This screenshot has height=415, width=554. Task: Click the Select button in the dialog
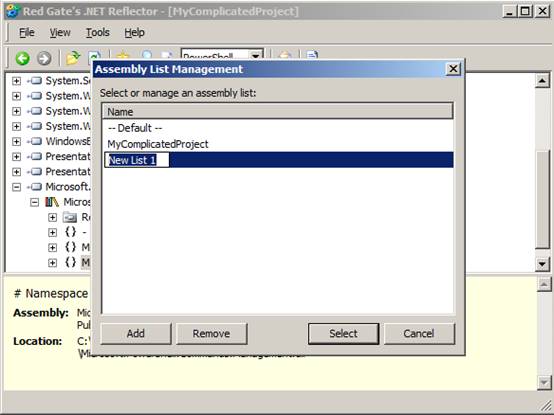[343, 333]
